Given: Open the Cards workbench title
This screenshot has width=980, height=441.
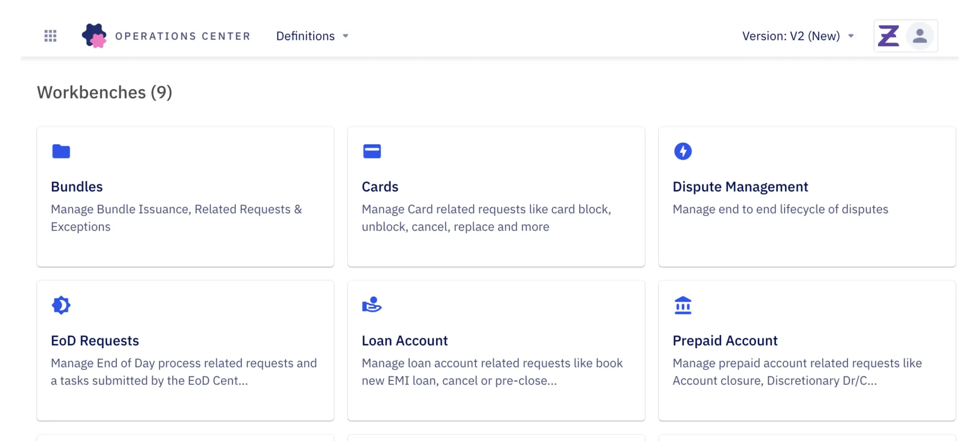Looking at the screenshot, I should [380, 187].
